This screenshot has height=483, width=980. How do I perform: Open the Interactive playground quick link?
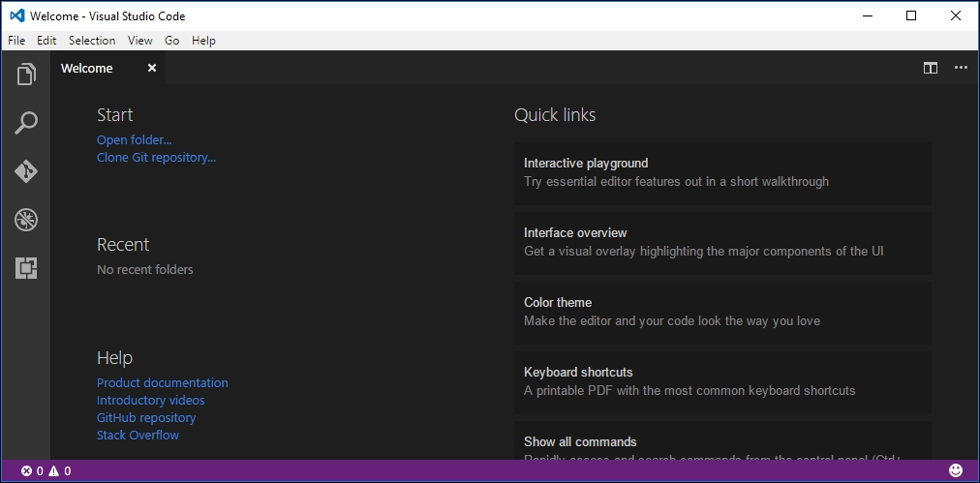[722, 173]
